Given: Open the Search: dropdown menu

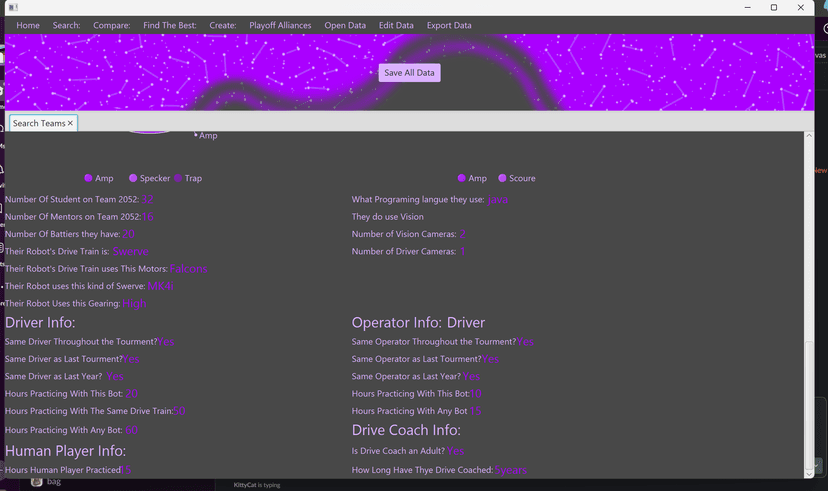Looking at the screenshot, I should 67,25.
